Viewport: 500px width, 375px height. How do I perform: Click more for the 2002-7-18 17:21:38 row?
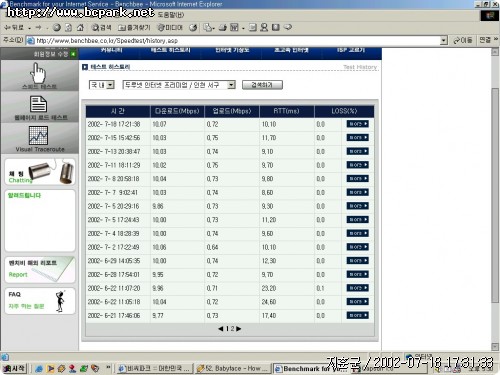coord(357,124)
